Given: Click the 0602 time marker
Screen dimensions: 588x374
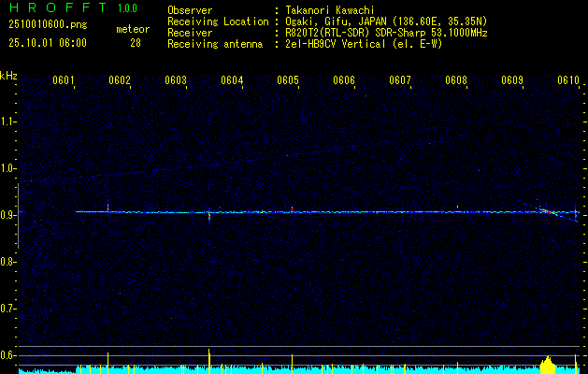Looking at the screenshot, I should pos(120,80).
